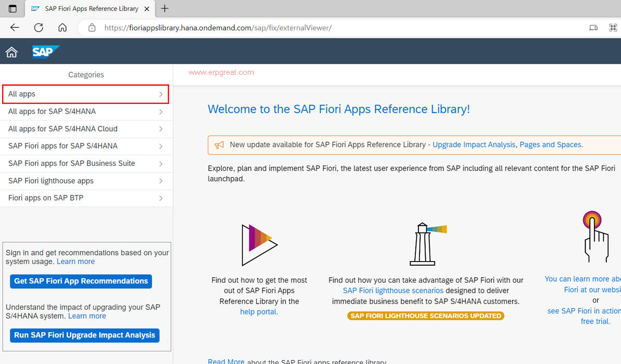The width and height of the screenshot is (621, 364).
Task: Click the Welcome to SAP Fiori Apps heading
Action: 339,109
